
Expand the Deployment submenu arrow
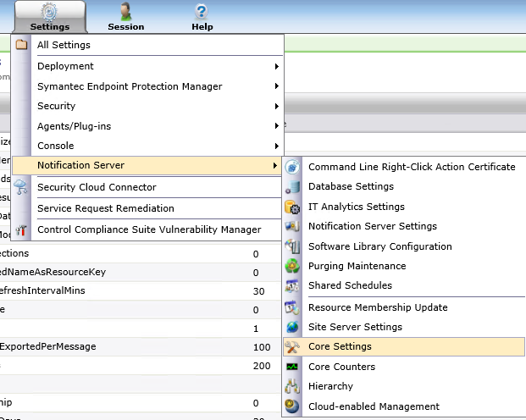276,67
